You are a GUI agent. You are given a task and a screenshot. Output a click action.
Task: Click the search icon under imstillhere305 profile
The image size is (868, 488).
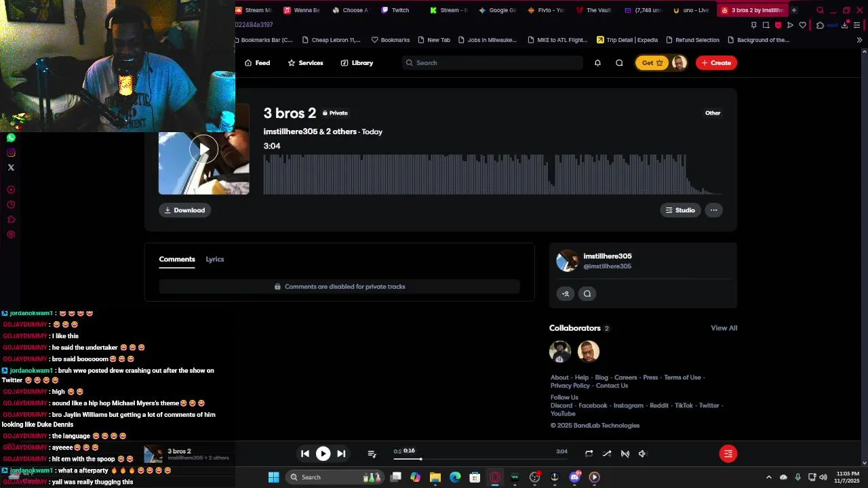click(x=587, y=293)
